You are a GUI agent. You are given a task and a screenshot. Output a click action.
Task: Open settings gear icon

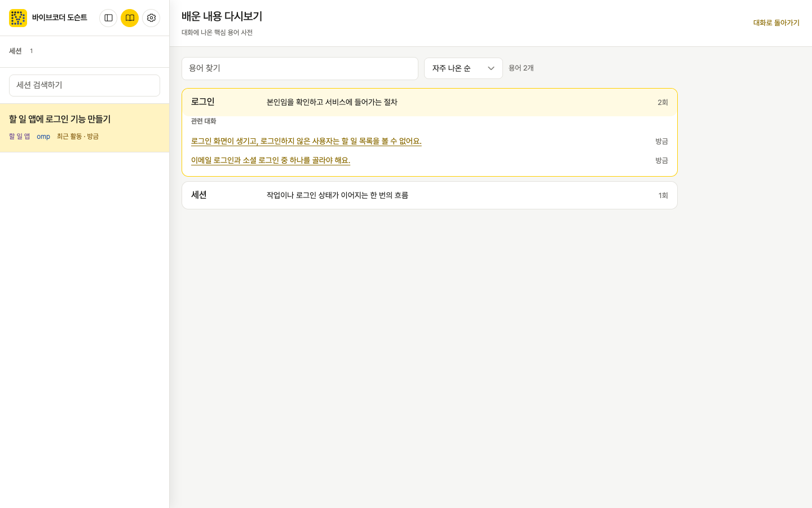click(151, 18)
